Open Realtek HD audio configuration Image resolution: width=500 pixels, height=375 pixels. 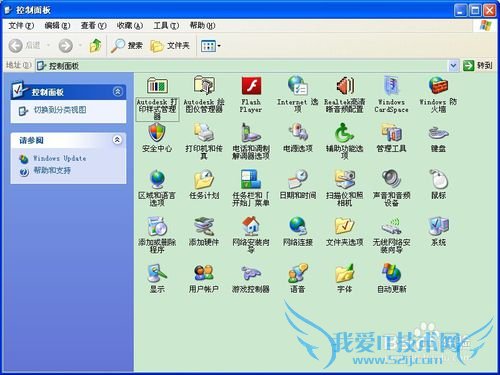(x=345, y=86)
